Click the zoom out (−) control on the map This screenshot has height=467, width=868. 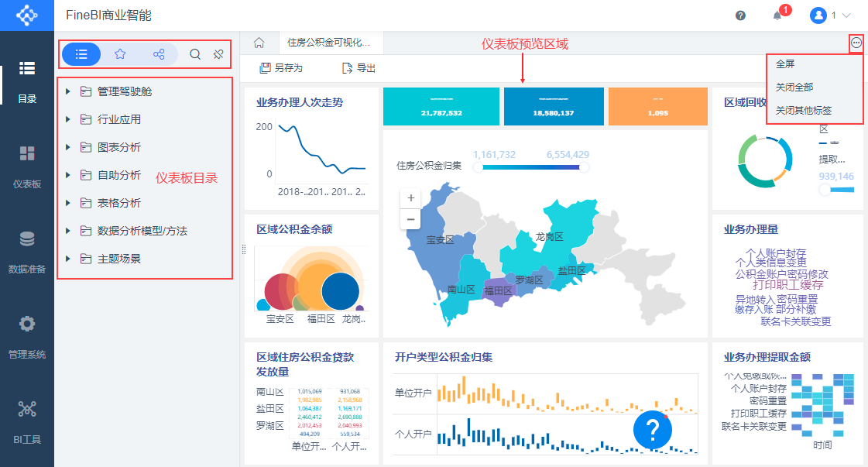pyautogui.click(x=410, y=219)
